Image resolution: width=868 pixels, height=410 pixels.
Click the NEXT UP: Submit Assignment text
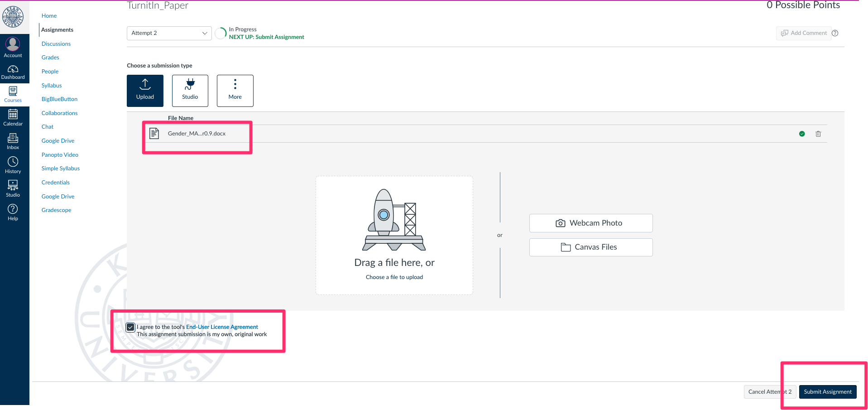[267, 37]
